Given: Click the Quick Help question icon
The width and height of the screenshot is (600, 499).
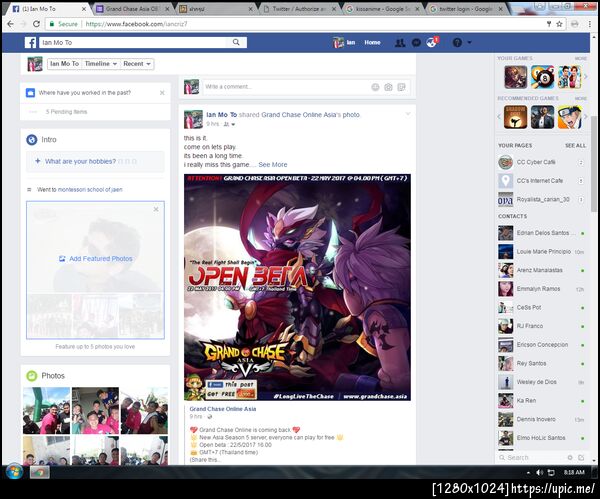Looking at the screenshot, I should pos(457,42).
